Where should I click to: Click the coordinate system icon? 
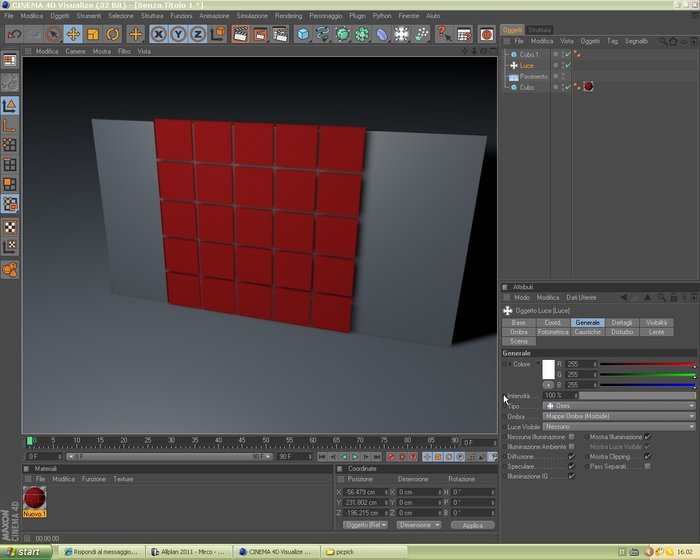218,34
